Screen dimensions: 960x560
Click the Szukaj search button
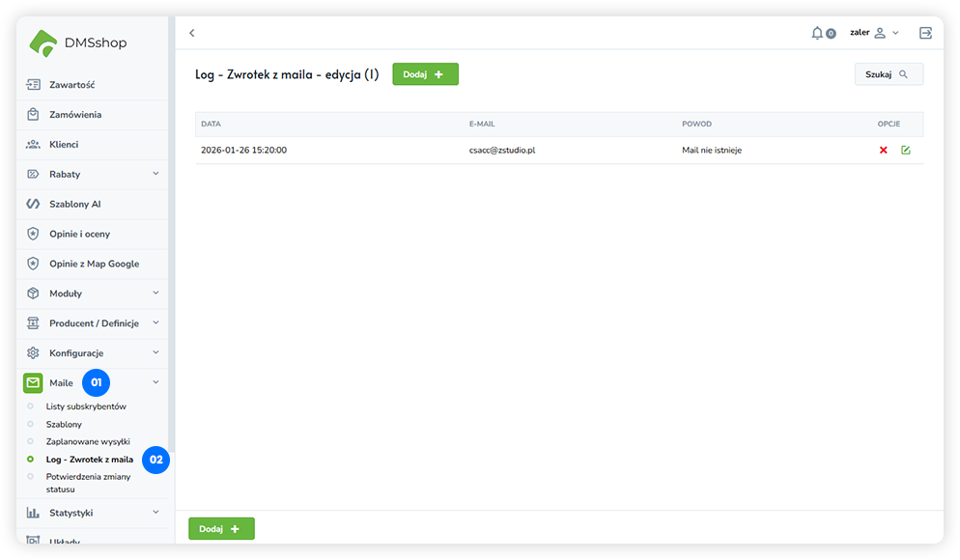point(889,74)
